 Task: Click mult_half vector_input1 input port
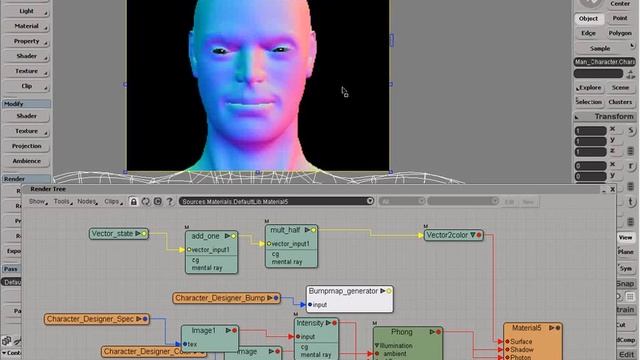[269, 244]
